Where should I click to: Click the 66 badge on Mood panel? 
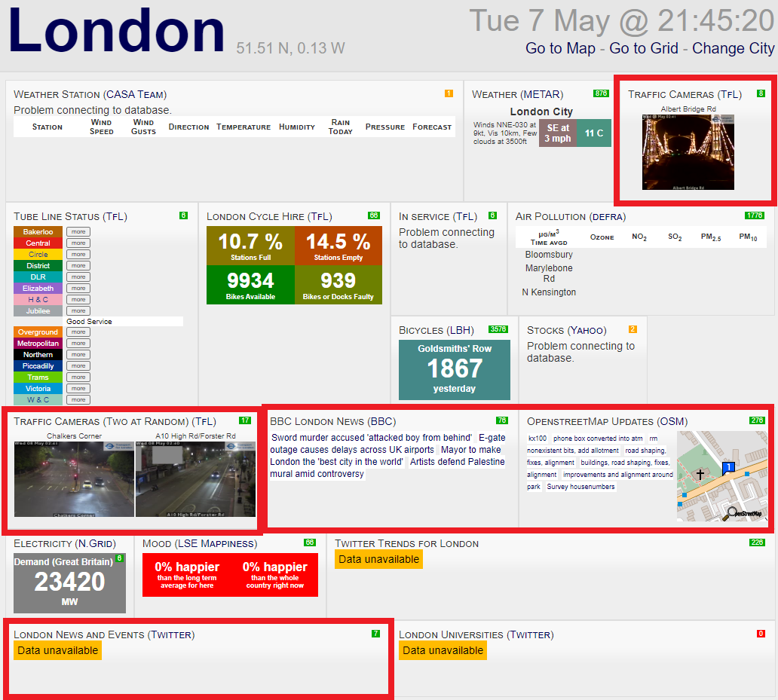point(310,543)
